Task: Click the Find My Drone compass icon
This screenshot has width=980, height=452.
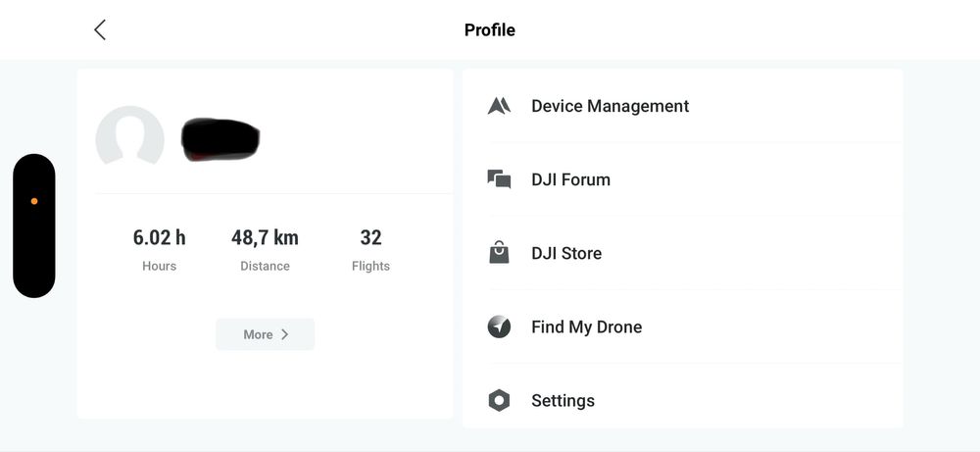Action: [x=499, y=326]
